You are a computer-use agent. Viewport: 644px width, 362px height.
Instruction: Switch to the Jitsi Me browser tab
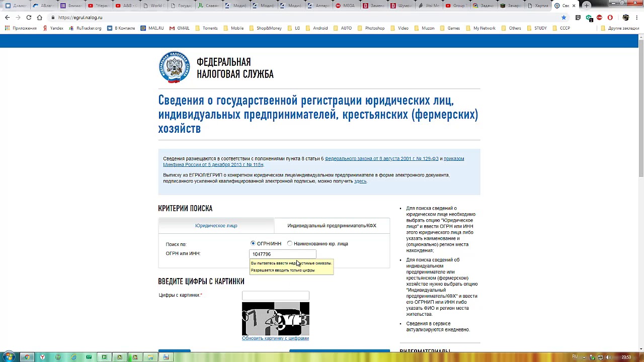(428, 6)
